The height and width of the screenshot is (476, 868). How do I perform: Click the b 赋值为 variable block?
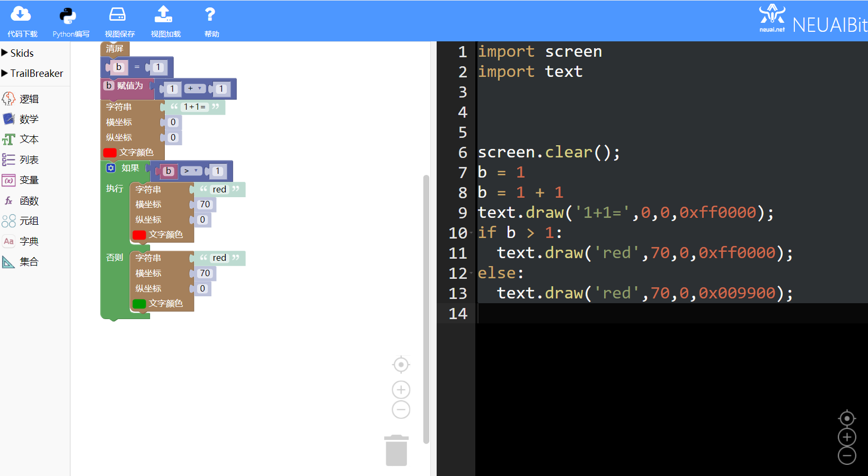[127, 88]
